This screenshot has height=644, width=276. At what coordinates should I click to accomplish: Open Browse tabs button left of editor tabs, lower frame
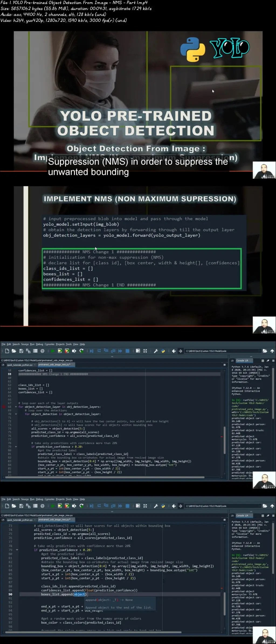click(x=3, y=520)
